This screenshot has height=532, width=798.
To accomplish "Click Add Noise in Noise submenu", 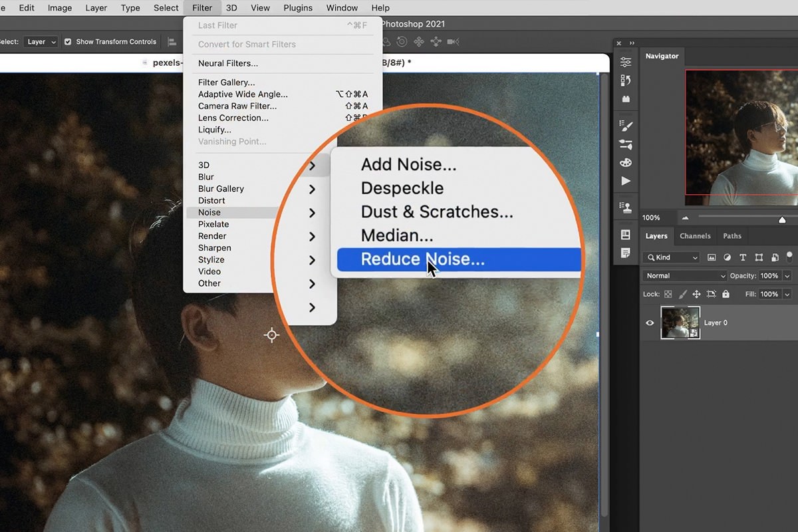I will click(409, 164).
